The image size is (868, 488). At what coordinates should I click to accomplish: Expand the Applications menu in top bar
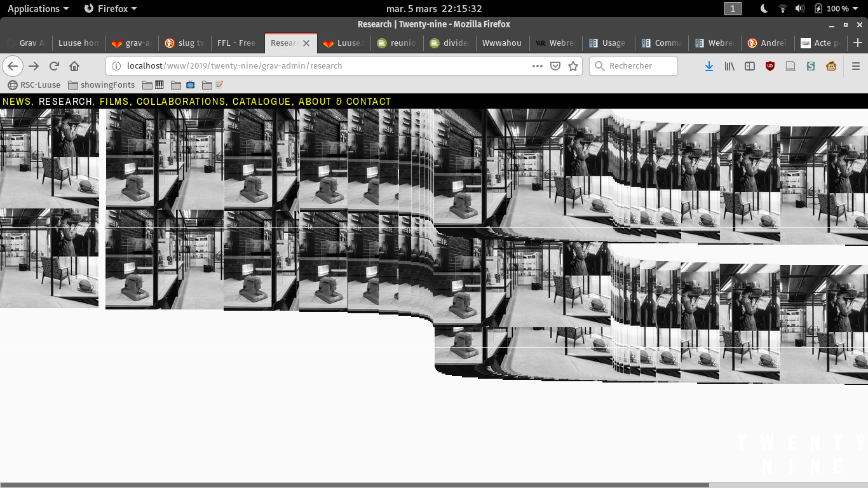pyautogui.click(x=38, y=9)
